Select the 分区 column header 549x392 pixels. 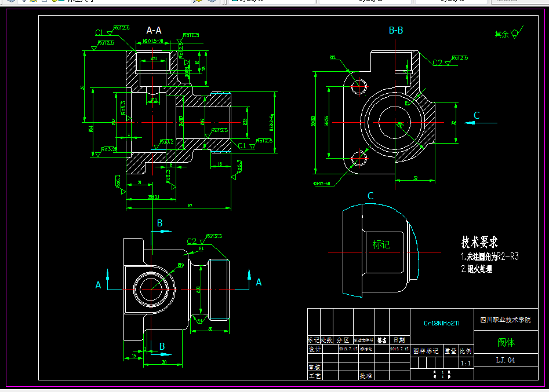click(343, 340)
